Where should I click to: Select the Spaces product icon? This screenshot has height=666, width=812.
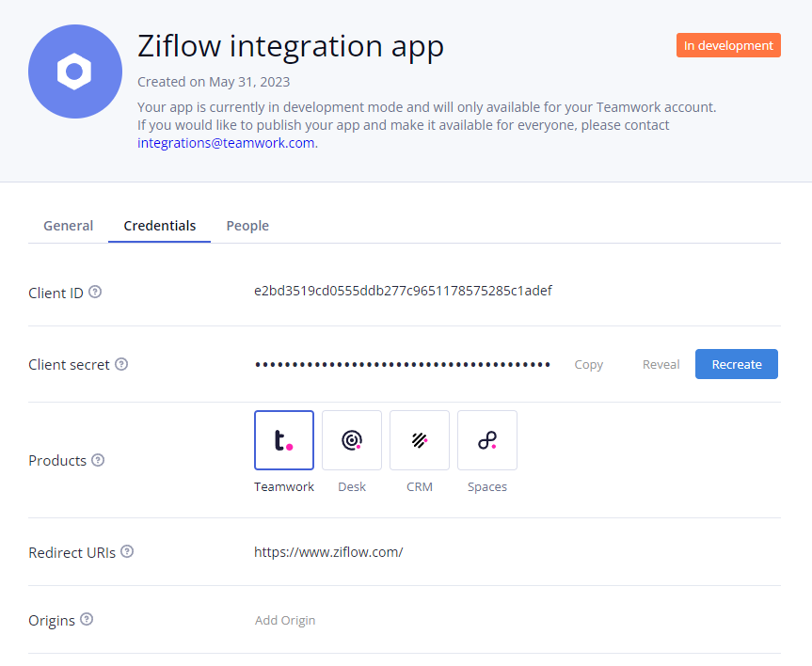(487, 440)
